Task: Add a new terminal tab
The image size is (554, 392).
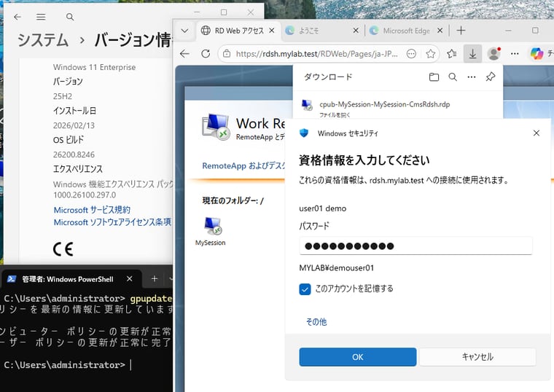Action: (x=155, y=279)
